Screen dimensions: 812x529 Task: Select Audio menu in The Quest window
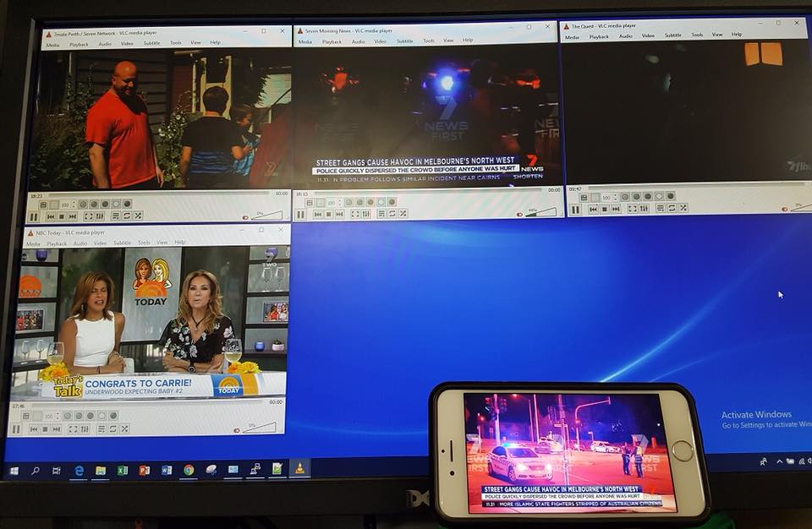click(x=625, y=35)
